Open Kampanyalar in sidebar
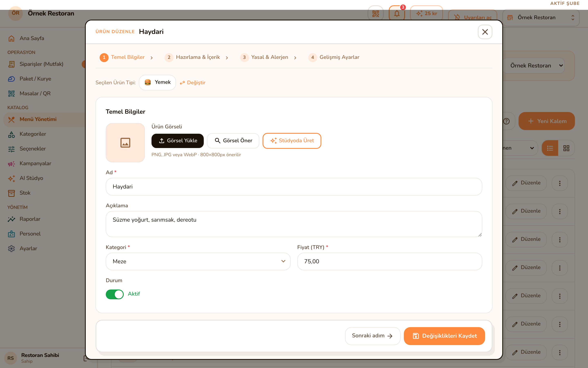This screenshot has width=588, height=368. [35, 163]
